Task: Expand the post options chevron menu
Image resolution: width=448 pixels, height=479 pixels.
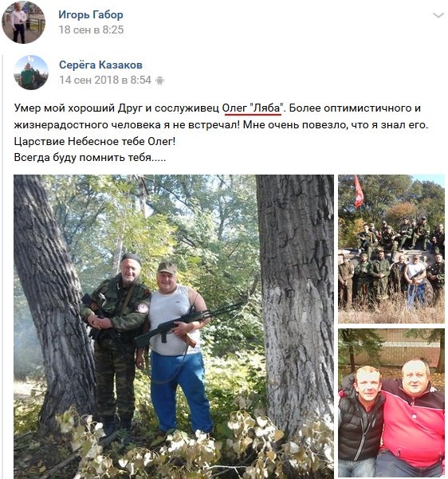Action: [x=438, y=15]
